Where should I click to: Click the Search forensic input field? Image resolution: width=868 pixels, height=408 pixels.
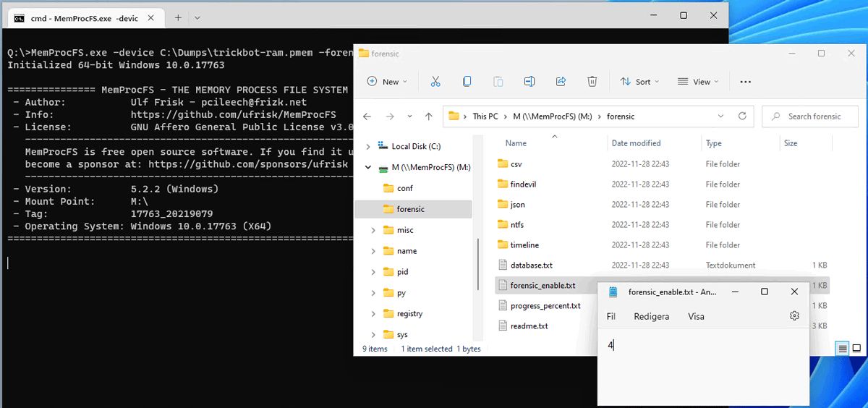(810, 116)
